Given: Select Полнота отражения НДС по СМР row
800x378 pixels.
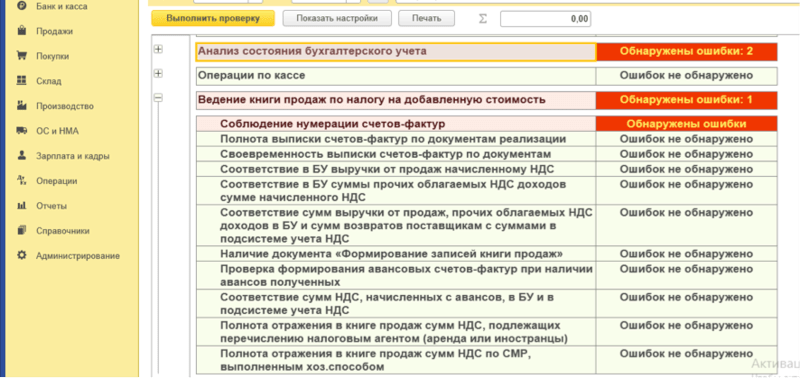Looking at the screenshot, I should pyautogui.click(x=396, y=360).
